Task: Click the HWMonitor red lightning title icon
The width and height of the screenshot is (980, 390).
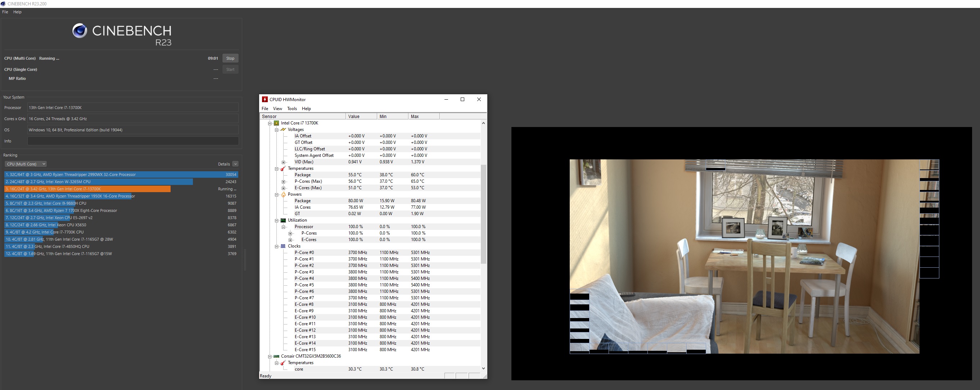Action: click(265, 99)
